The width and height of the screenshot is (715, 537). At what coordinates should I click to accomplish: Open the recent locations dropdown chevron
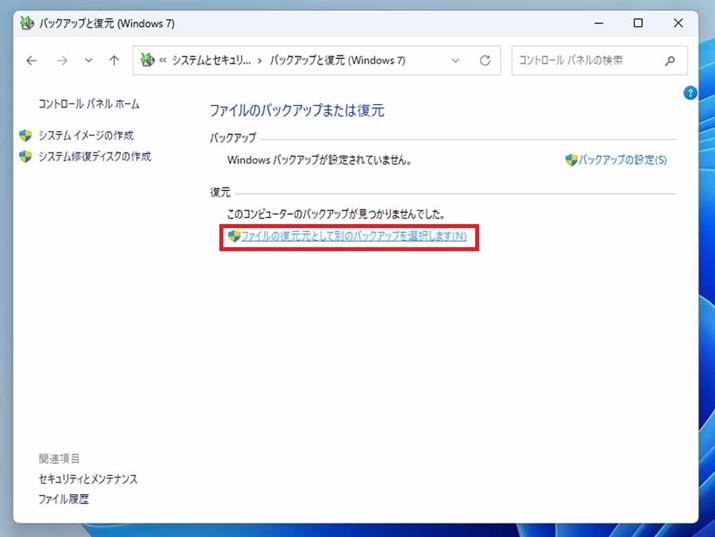(x=88, y=61)
